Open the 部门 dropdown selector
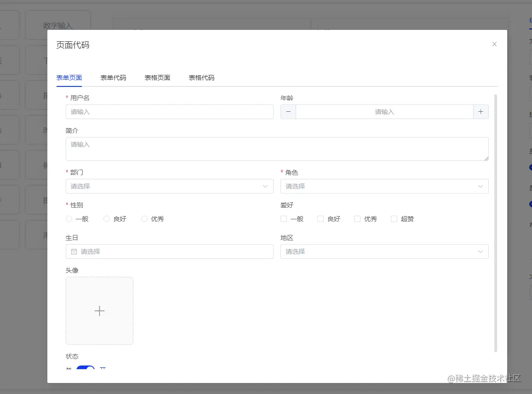 point(169,186)
